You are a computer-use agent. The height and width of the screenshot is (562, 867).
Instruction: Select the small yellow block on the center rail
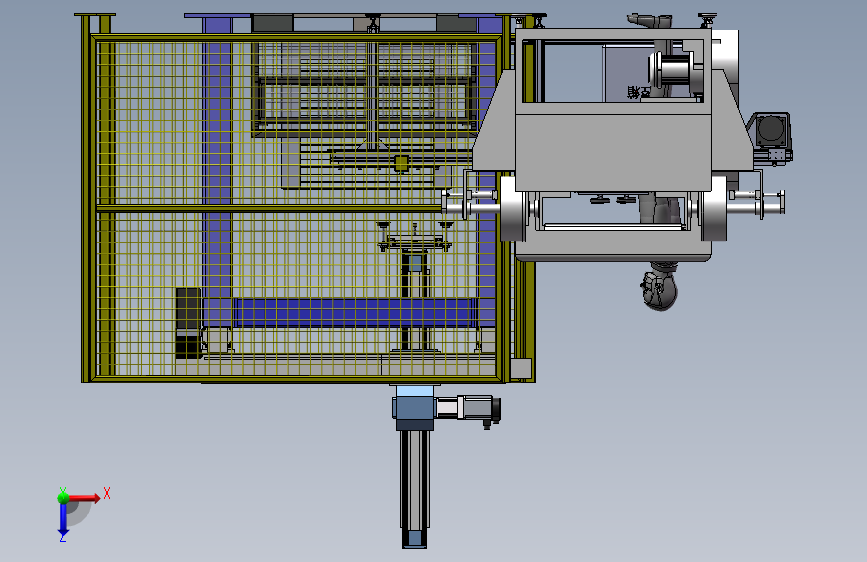tap(401, 163)
